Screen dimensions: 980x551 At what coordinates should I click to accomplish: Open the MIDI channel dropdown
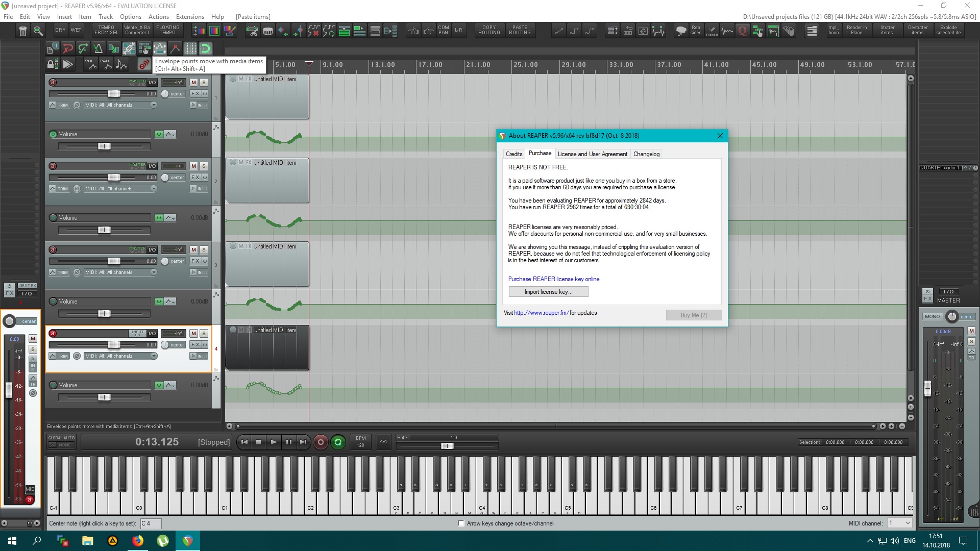point(899,523)
